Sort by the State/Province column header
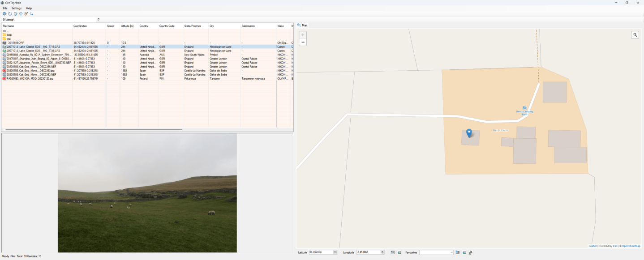 click(196, 26)
